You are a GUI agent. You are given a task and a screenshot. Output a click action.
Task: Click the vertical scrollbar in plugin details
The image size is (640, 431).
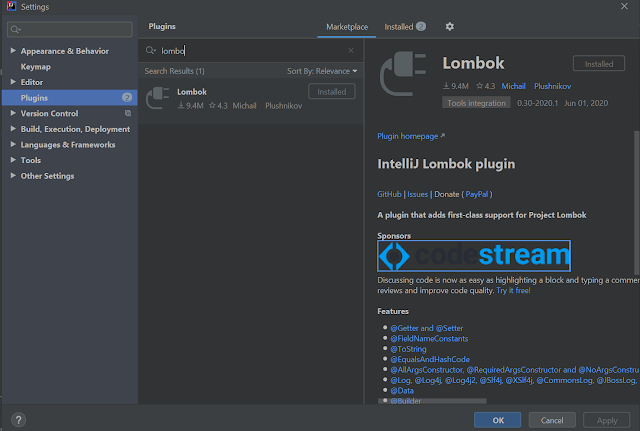pos(636,203)
